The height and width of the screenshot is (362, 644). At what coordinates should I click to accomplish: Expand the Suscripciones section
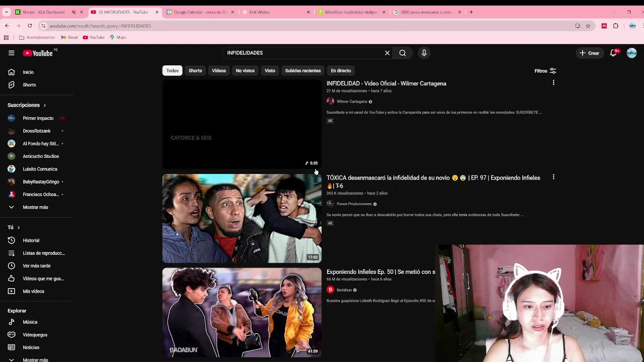coord(27,105)
